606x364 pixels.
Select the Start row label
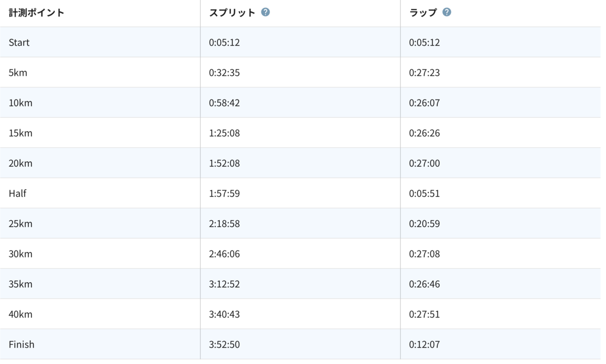click(19, 42)
